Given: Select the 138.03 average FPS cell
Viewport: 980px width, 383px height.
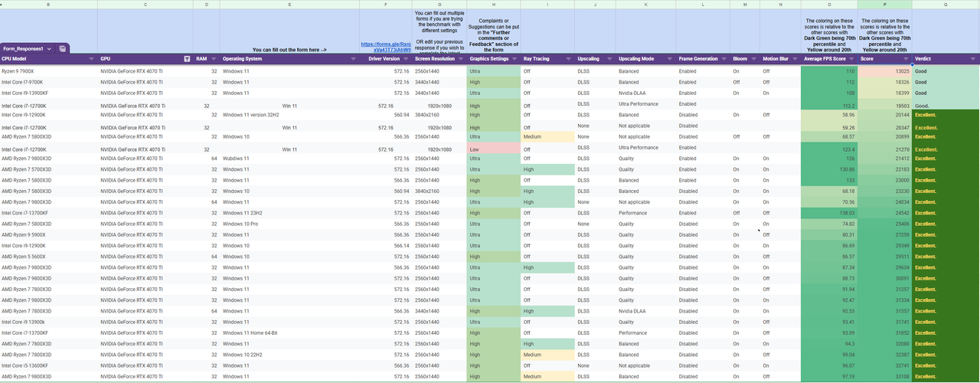Looking at the screenshot, I should click(x=829, y=213).
